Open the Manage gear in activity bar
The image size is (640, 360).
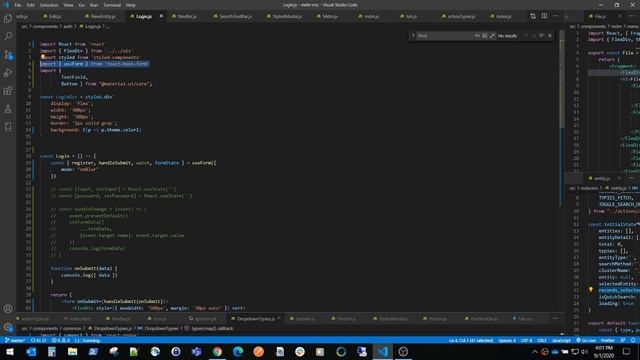pos(8,327)
